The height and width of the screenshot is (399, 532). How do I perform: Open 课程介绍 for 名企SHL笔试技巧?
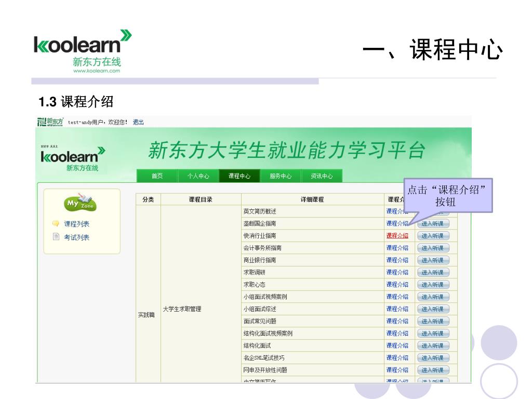(397, 358)
